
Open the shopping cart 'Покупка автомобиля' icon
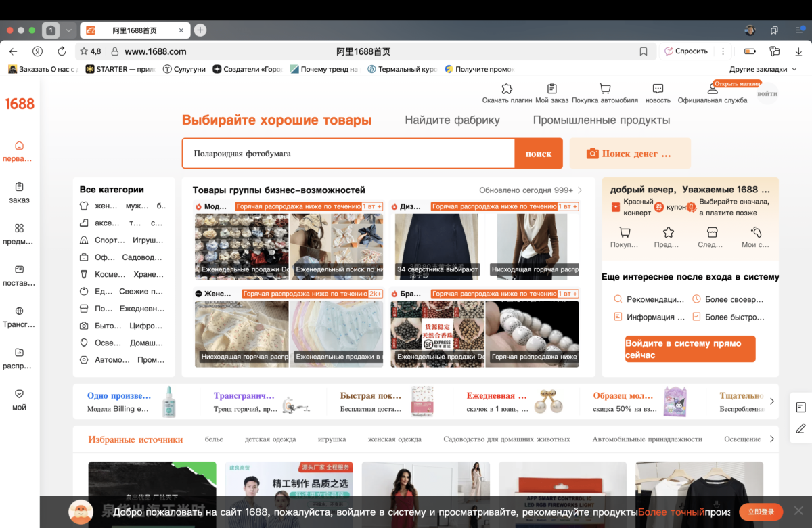(x=605, y=89)
